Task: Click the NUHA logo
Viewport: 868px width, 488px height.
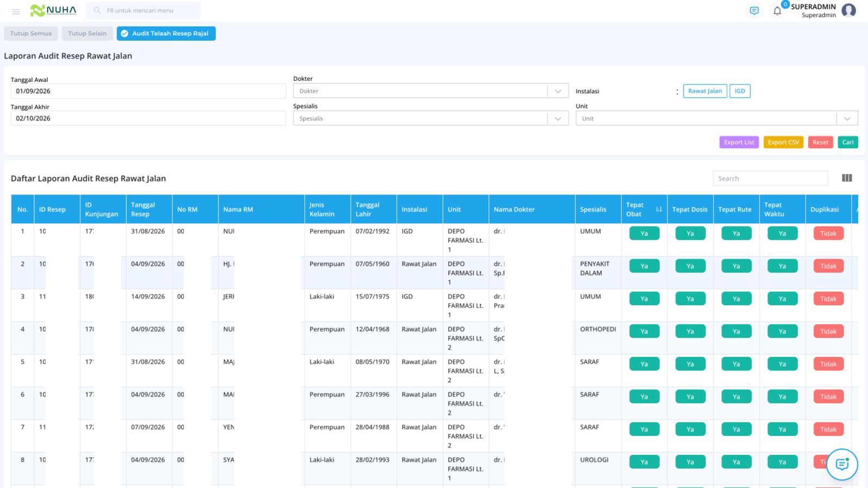Action: coord(53,10)
